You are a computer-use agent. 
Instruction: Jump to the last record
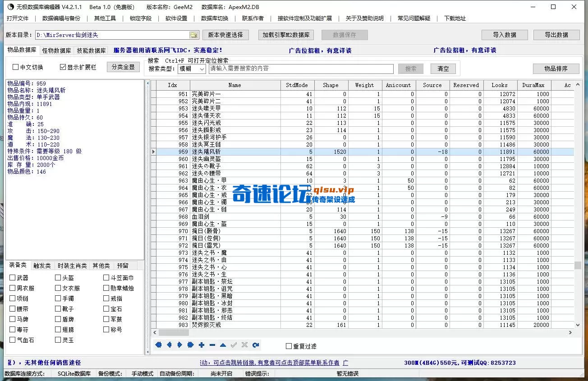point(190,345)
